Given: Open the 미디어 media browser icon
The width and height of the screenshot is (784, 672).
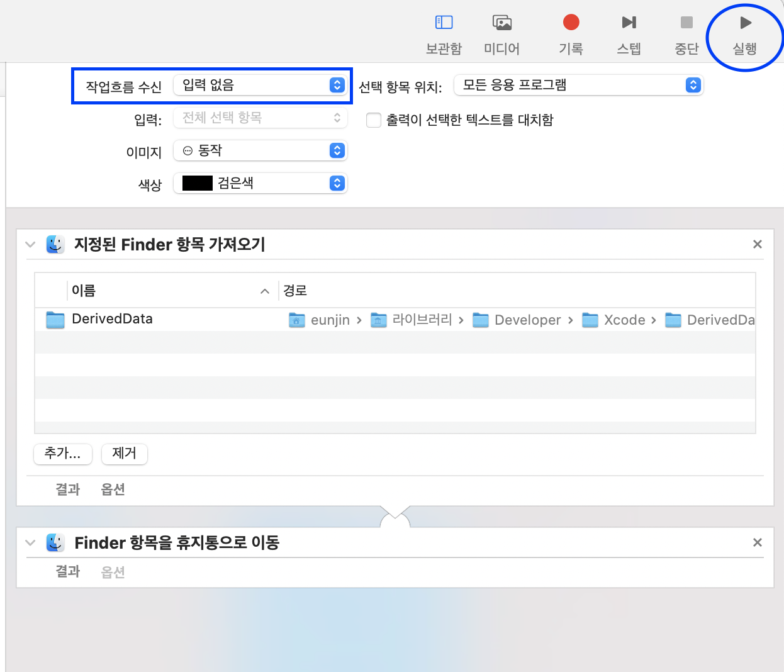Looking at the screenshot, I should 501,23.
